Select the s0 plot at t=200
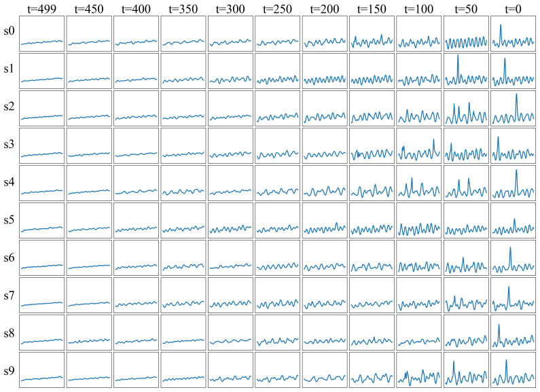This screenshot has width=540, height=392. (x=325, y=34)
